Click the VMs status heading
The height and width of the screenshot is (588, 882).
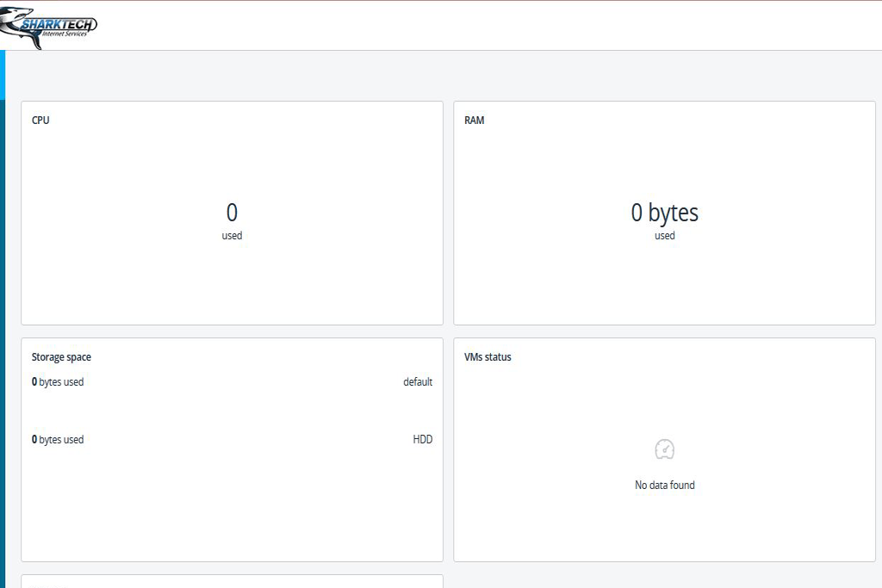coord(488,357)
